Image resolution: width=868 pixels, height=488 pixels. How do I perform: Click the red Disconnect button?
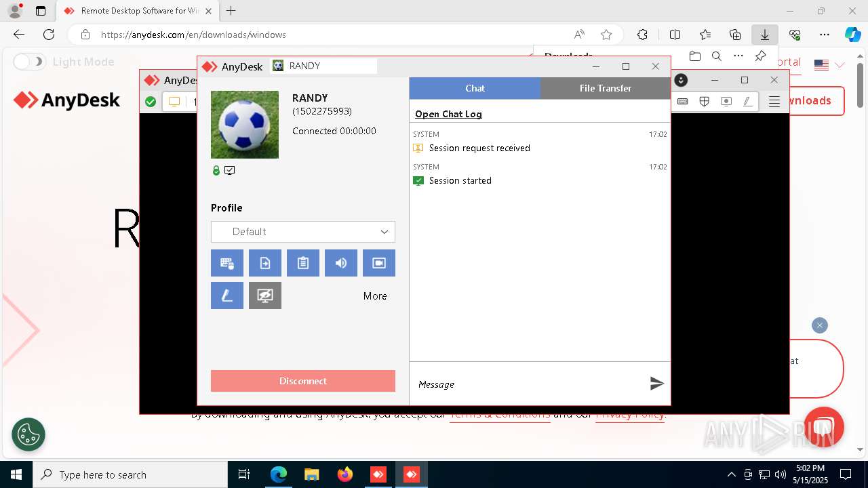tap(303, 381)
